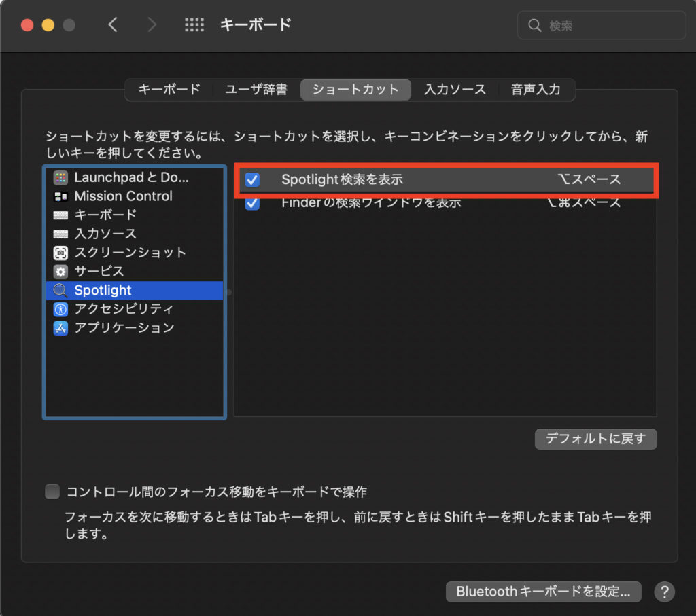Image resolution: width=696 pixels, height=616 pixels.
Task: Click the サービス gear icon
Action: (x=60, y=272)
